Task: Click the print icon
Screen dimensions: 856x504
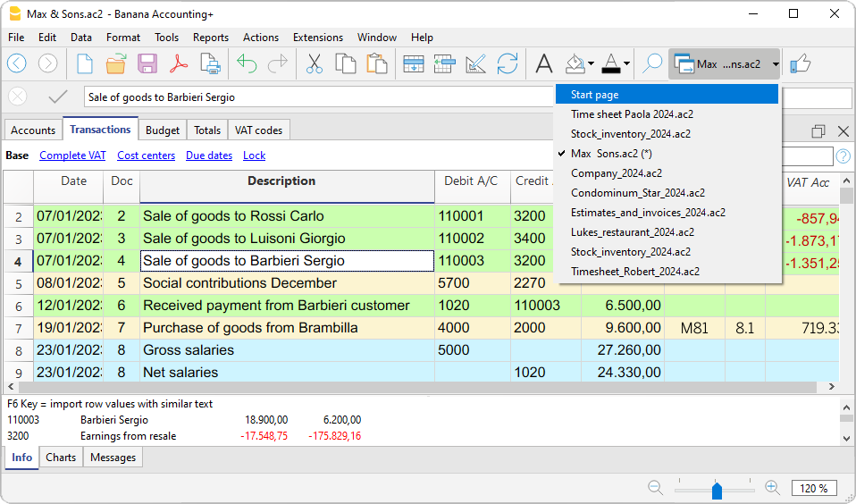Action: tap(210, 63)
